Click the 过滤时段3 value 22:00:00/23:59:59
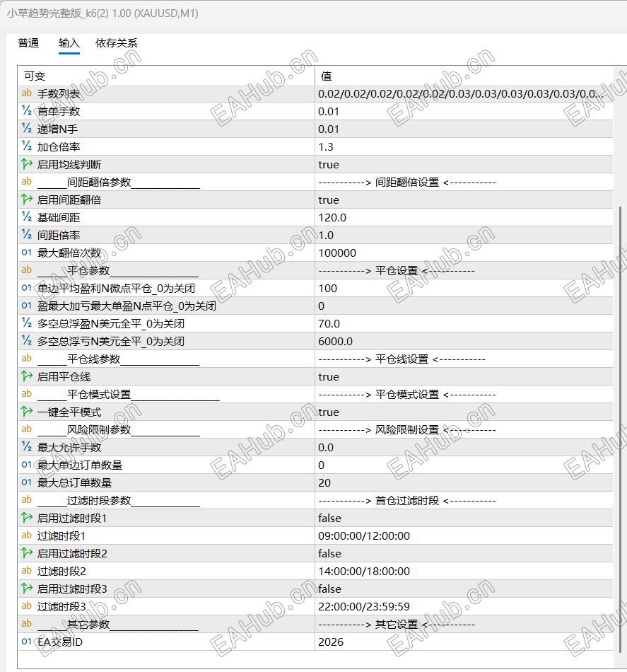627x672 pixels. click(364, 606)
